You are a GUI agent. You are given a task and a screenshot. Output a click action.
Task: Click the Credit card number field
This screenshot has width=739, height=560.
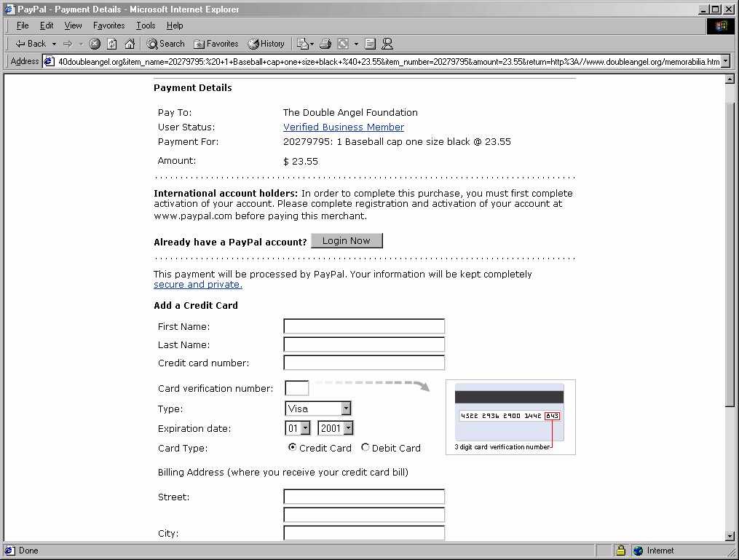pyautogui.click(x=364, y=363)
